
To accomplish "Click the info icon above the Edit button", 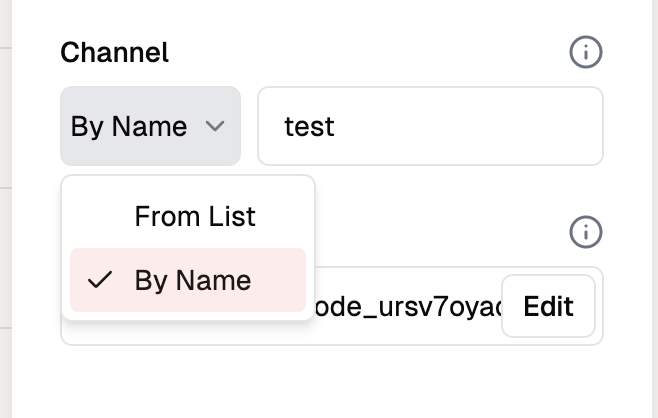I will tap(585, 233).
